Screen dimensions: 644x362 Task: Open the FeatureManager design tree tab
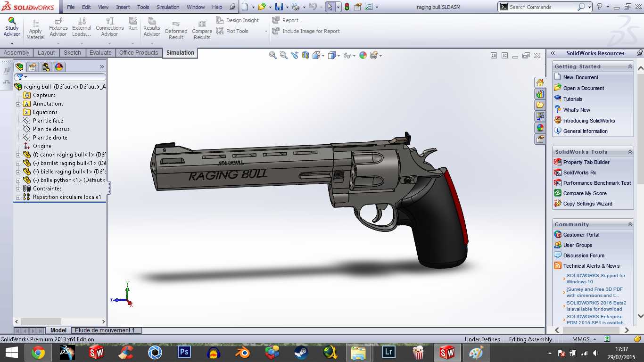[x=19, y=67]
